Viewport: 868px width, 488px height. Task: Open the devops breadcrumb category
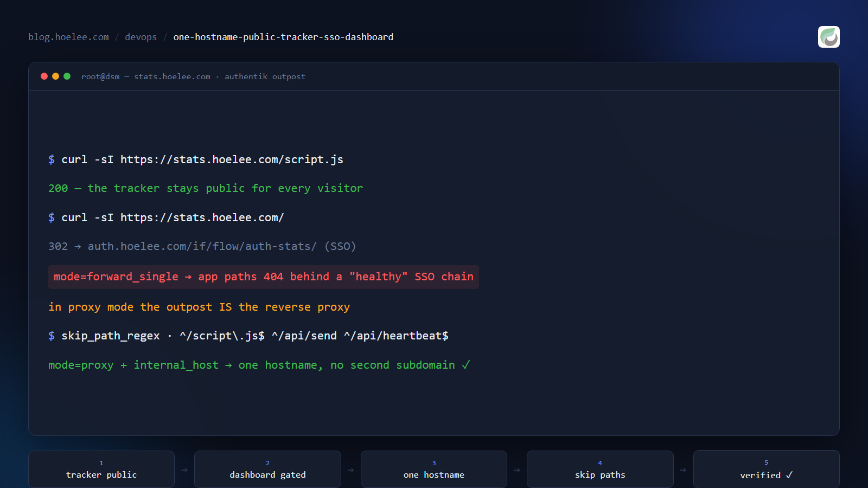[141, 37]
